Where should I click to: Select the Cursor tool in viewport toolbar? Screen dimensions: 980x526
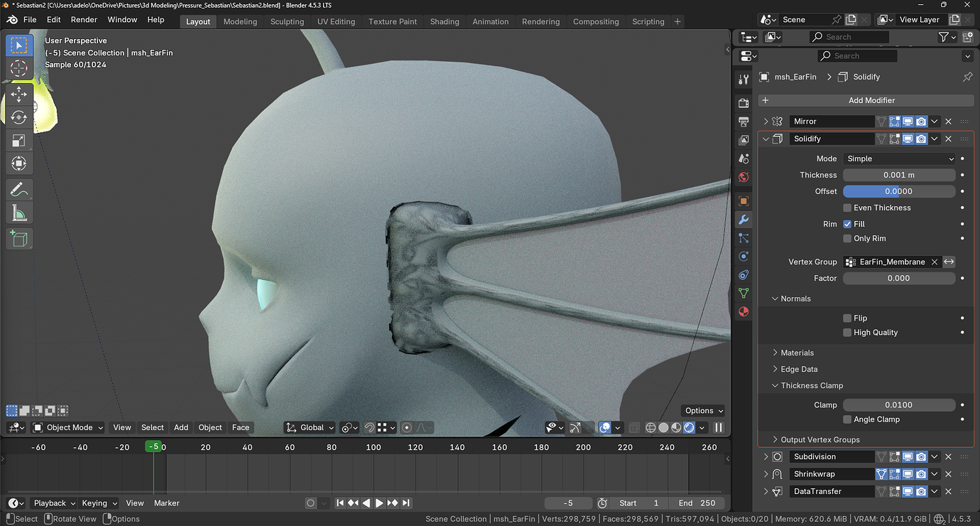19,69
